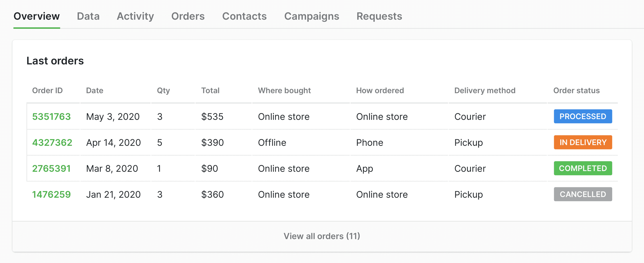Sort by the Date column header

click(x=95, y=91)
